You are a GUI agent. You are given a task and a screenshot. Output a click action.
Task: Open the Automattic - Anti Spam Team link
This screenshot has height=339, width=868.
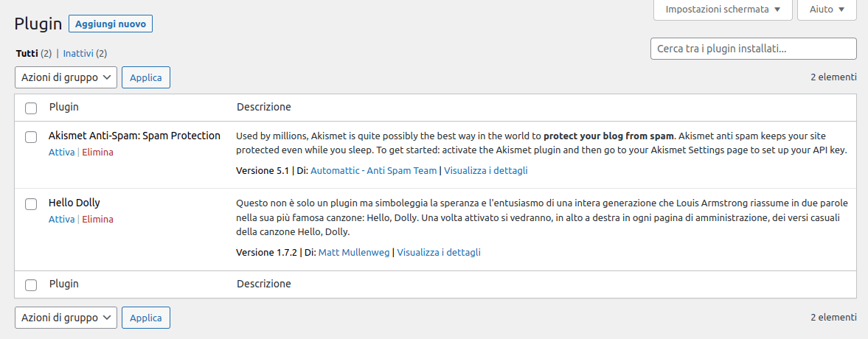(x=373, y=170)
